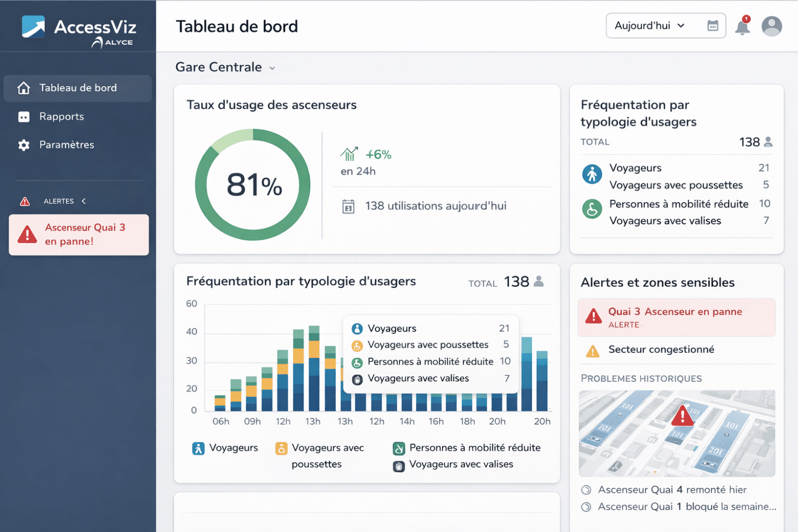
Task: Click the home icon beside Tableau de bord
Action: (24, 88)
